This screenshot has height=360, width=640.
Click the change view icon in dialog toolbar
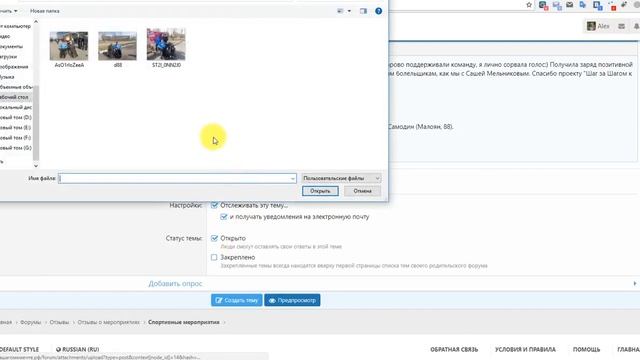(340, 11)
